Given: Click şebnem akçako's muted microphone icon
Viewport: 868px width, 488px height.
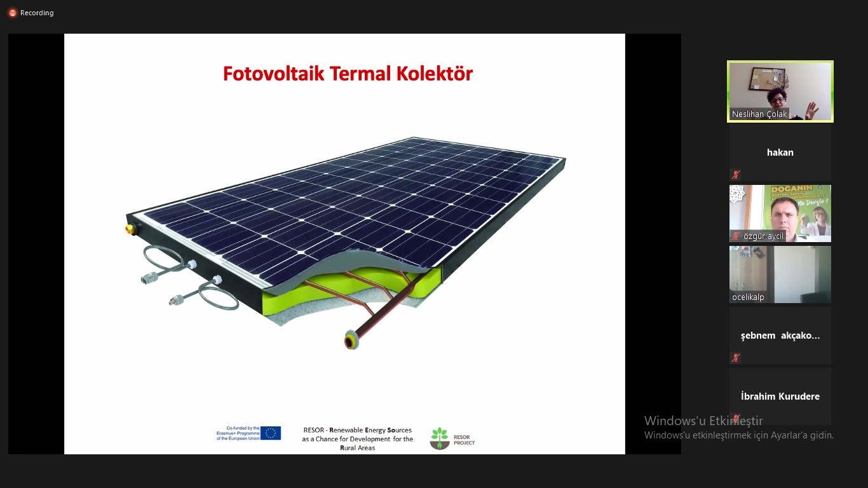Looking at the screenshot, I should 735,358.
